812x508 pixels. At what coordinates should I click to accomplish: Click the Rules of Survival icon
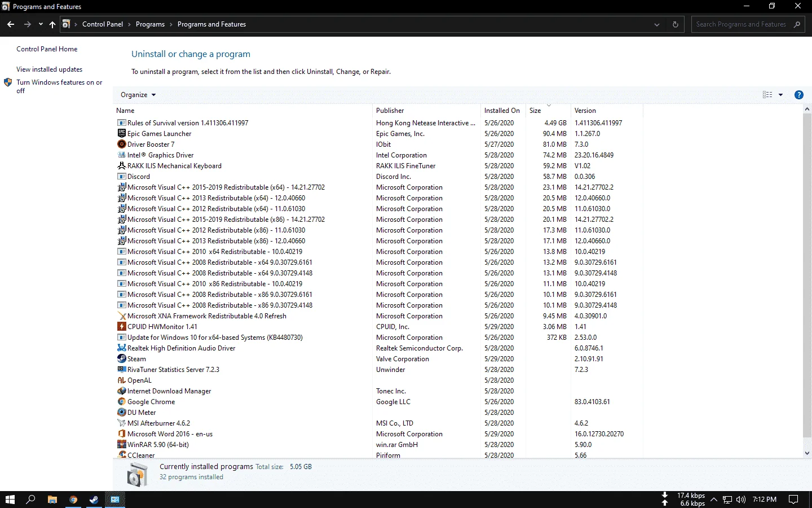pos(121,122)
